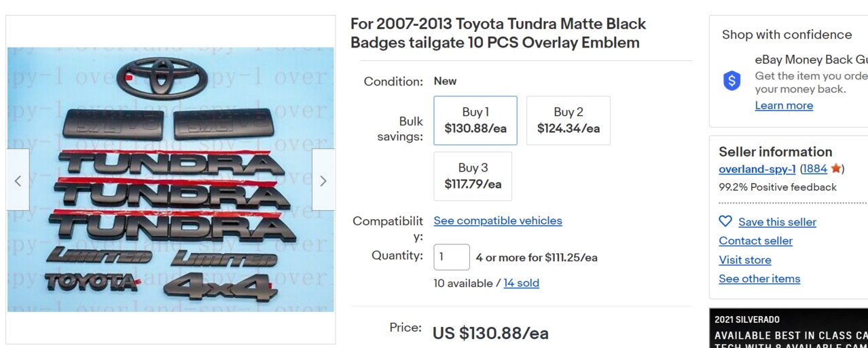The width and height of the screenshot is (868, 348).
Task: Visit the seller's store
Action: coord(745,260)
